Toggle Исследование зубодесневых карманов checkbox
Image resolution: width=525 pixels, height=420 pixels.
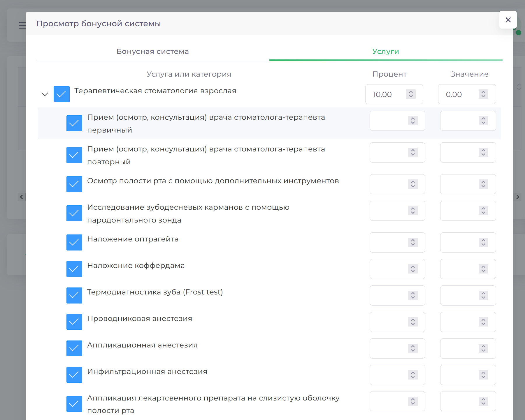tap(74, 213)
